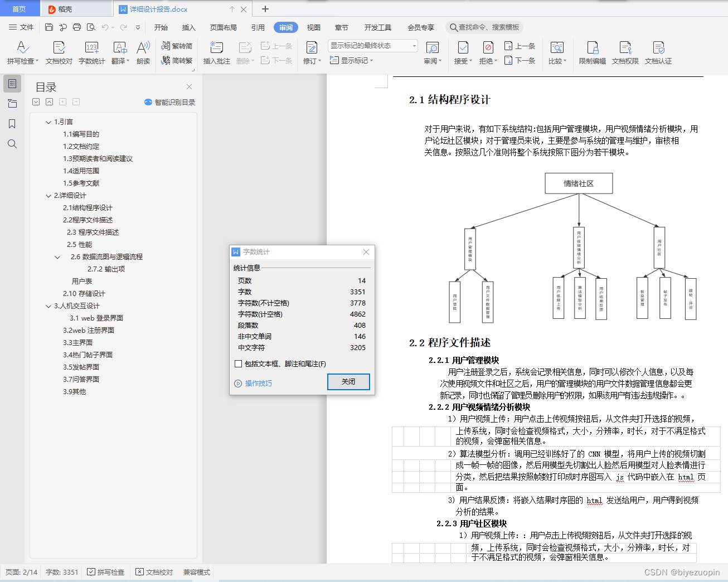Convert Simplified to Traditional (简转繁)

tap(177, 60)
